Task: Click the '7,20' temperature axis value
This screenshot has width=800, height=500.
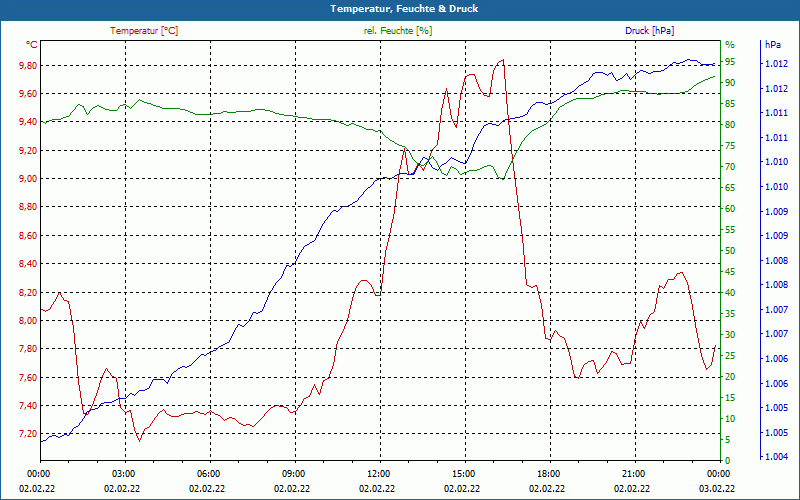Action: pyautogui.click(x=29, y=434)
